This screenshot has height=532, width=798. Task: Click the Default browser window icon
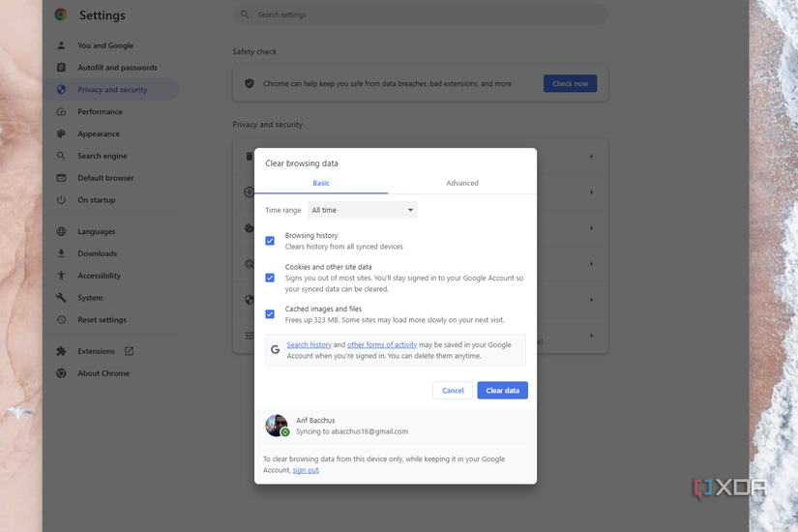pyautogui.click(x=61, y=178)
